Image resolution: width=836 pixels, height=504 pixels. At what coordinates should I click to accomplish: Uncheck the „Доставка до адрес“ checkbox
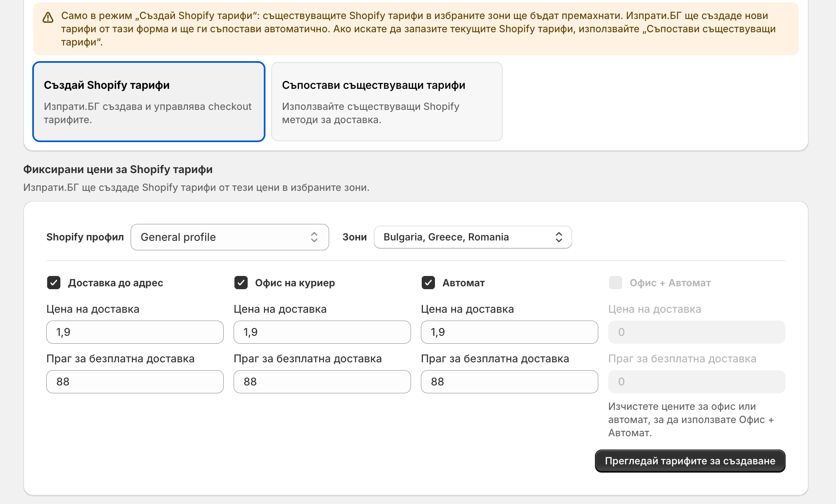point(54,283)
